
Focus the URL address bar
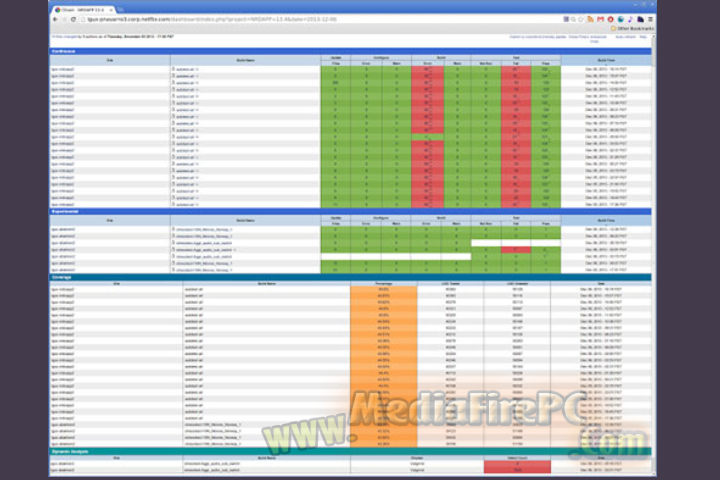pyautogui.click(x=321, y=19)
